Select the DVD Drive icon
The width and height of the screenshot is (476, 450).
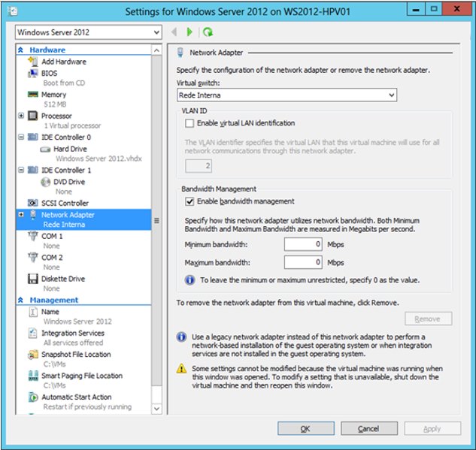47,182
